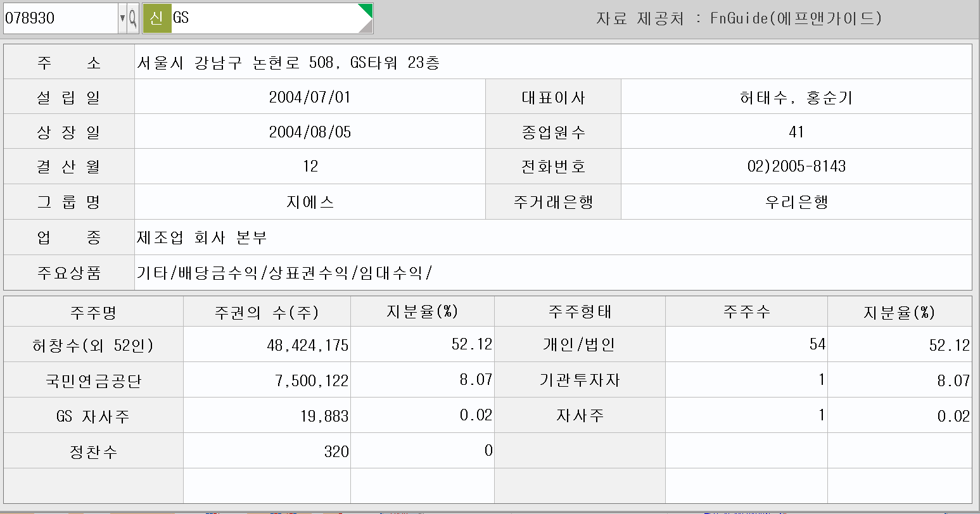The height and width of the screenshot is (514, 980).
Task: Select shareholder GS 자사주
Action: coord(93,415)
